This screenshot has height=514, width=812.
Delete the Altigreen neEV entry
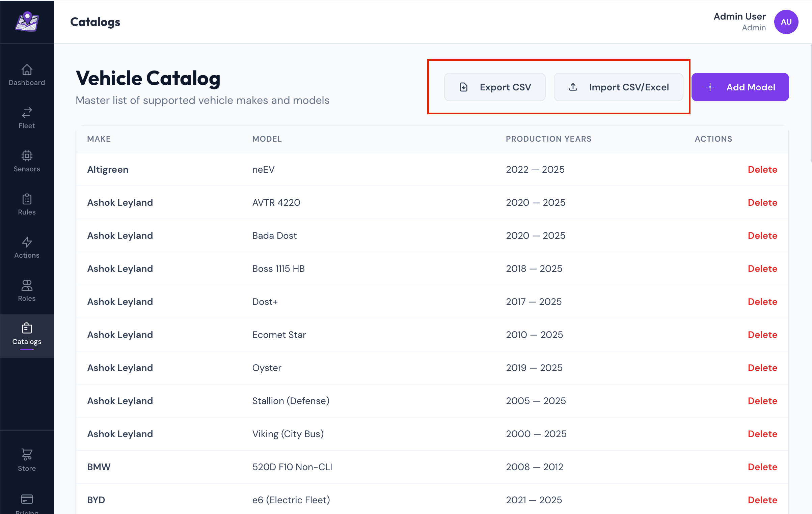tap(762, 170)
